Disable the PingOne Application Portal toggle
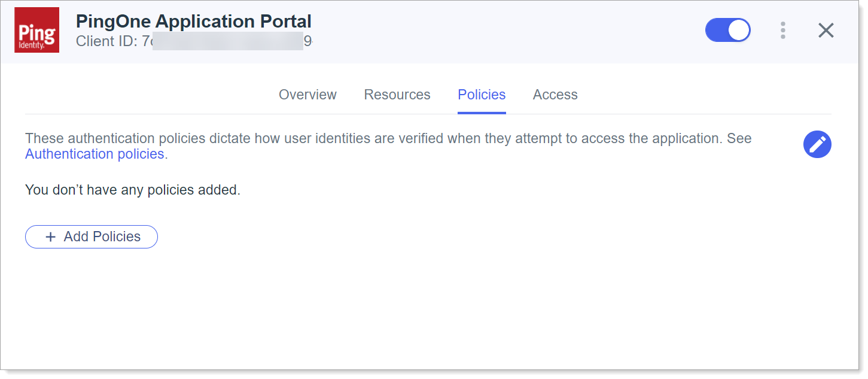 pyautogui.click(x=727, y=30)
